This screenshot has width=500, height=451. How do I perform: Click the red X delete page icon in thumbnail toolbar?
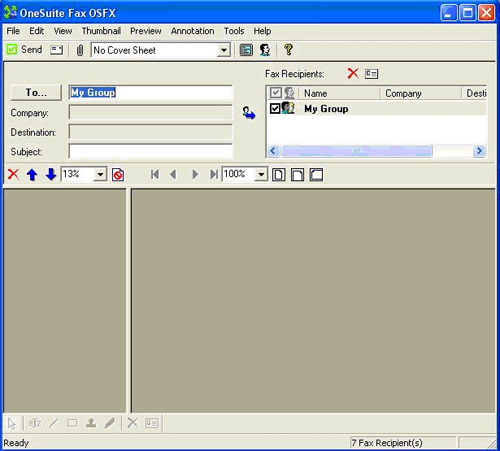(x=13, y=174)
